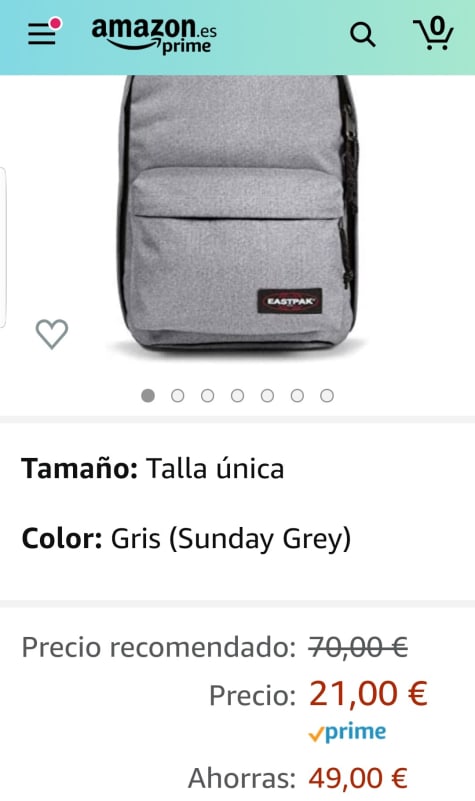The height and width of the screenshot is (801, 475).
Task: Open the search magnifier icon
Action: (362, 35)
